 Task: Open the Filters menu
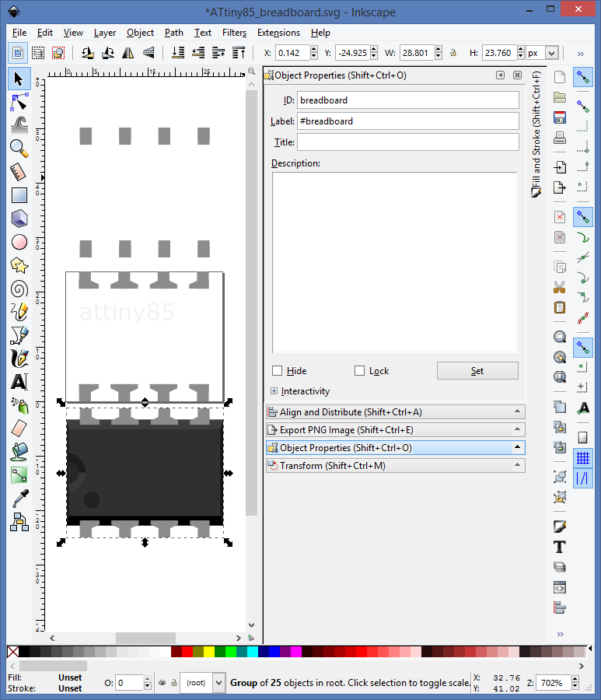[x=234, y=33]
